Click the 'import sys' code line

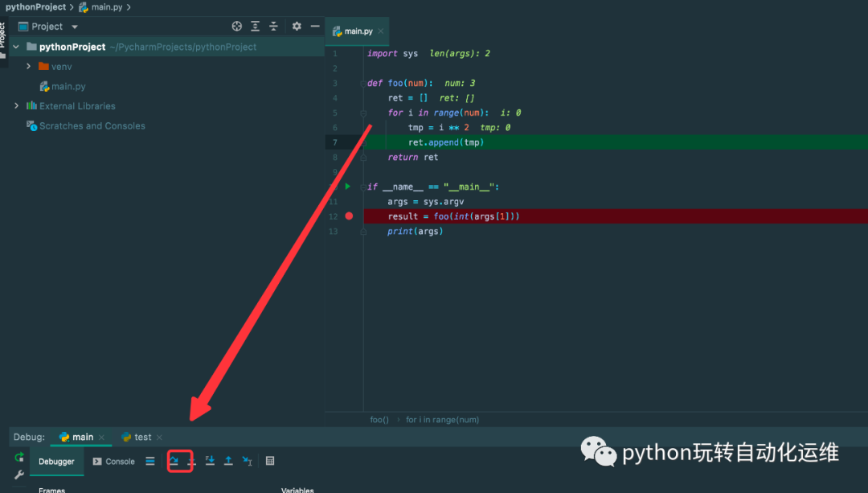tap(392, 53)
